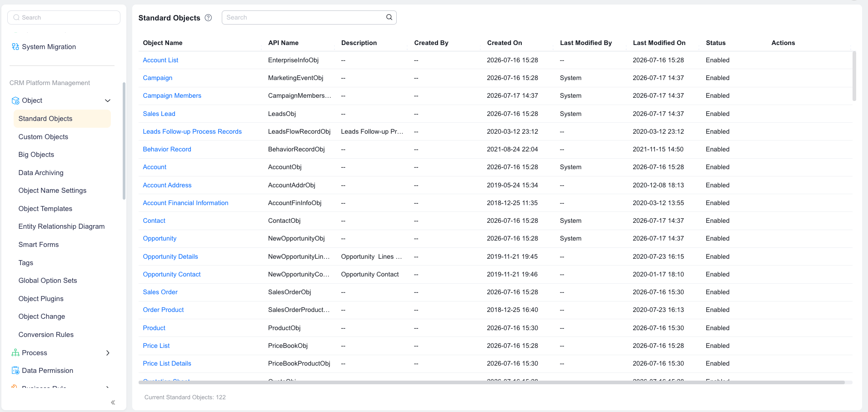
Task: Collapse the Object menu chevron
Action: click(x=108, y=100)
